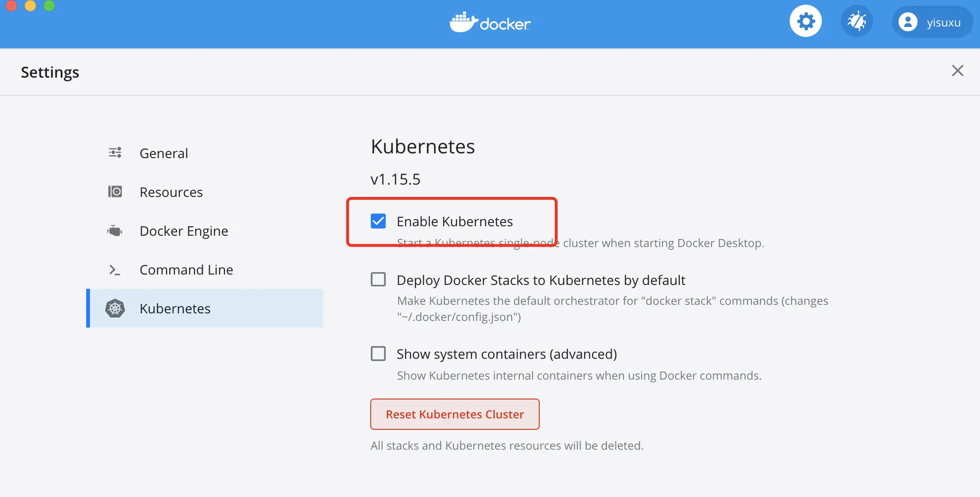Open the Settings gear icon
Viewport: 980px width, 497px height.
(x=805, y=21)
